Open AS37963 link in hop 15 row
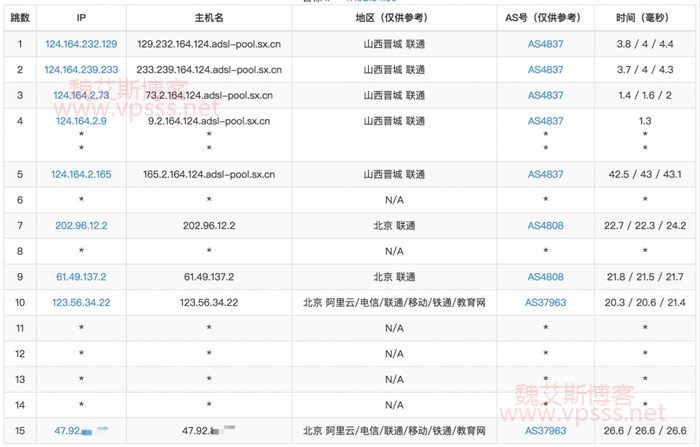This screenshot has height=447, width=700. (545, 431)
